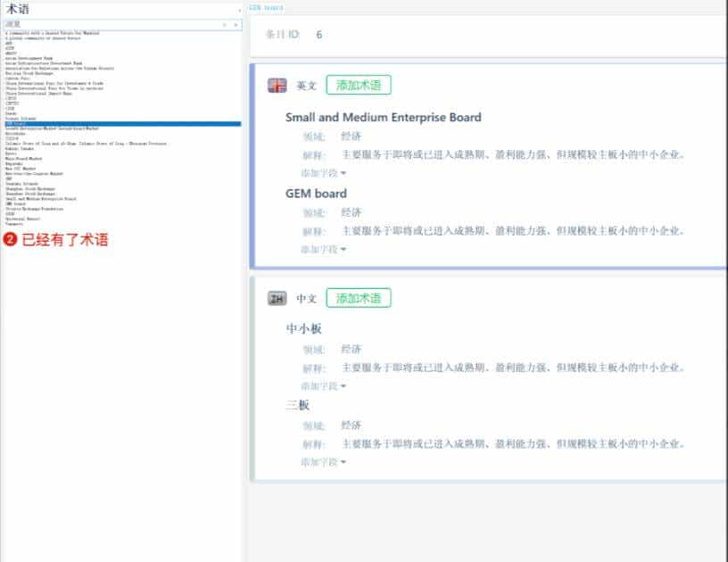Select Asian Infrastructure Investment Bank in list
This screenshot has width=728, height=562.
point(44,63)
